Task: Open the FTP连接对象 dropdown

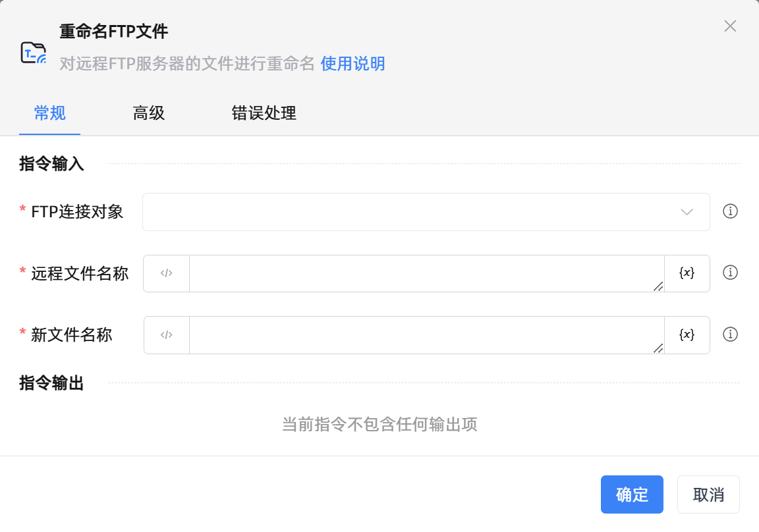Action: (426, 212)
